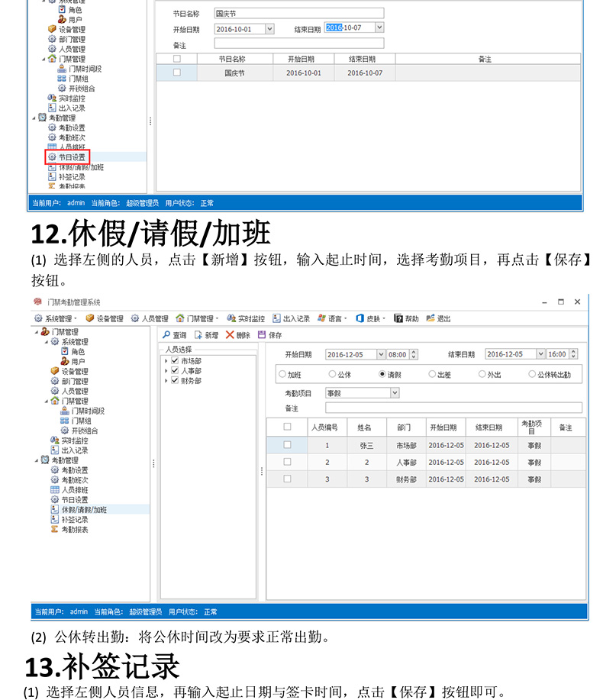This screenshot has width=603, height=700.
Task: Click the 查询 search icon in the toolbar
Action: click(167, 335)
